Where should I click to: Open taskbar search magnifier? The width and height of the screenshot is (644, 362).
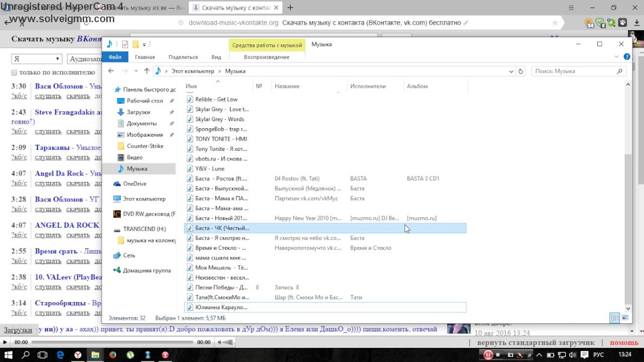[26, 355]
